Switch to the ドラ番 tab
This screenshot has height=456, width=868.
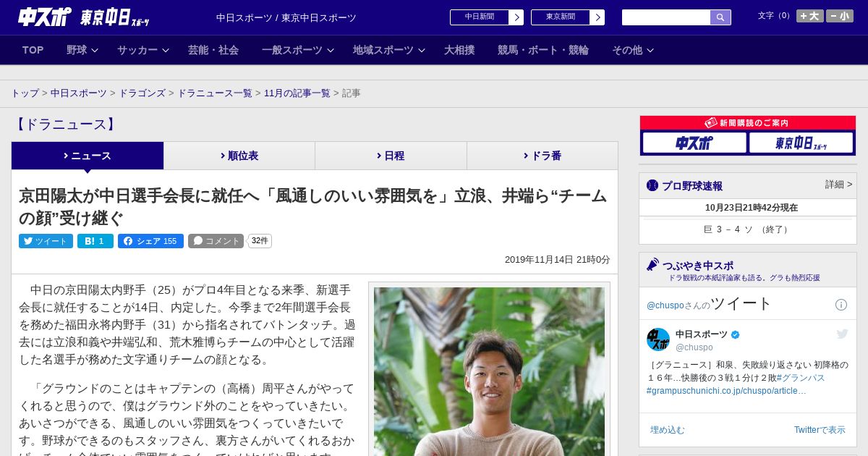tap(542, 156)
